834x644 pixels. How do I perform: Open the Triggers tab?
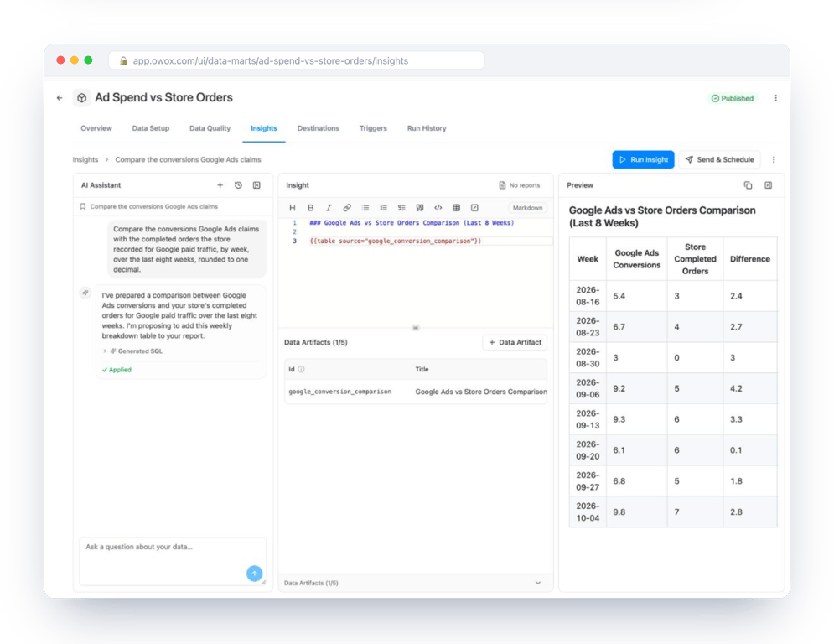(373, 128)
